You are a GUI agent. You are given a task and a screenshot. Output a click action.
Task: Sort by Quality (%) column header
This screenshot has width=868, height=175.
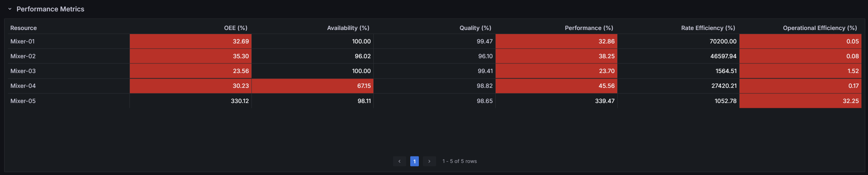(475, 28)
